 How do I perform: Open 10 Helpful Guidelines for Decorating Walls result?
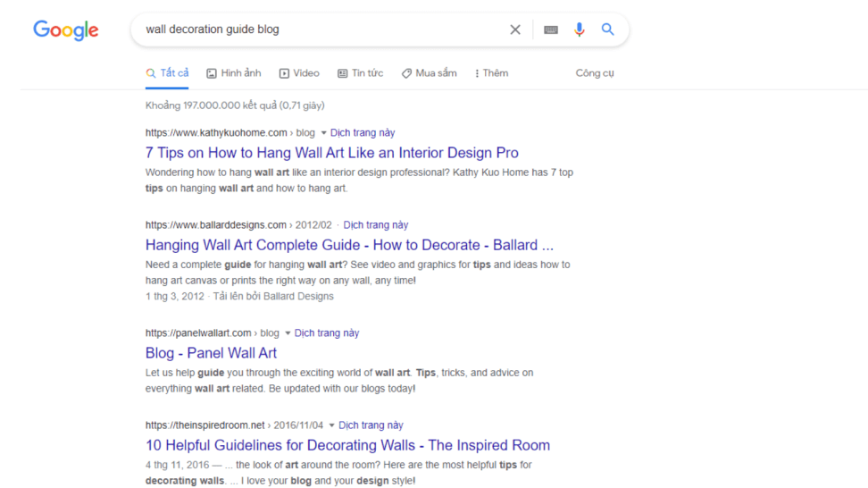(347, 445)
